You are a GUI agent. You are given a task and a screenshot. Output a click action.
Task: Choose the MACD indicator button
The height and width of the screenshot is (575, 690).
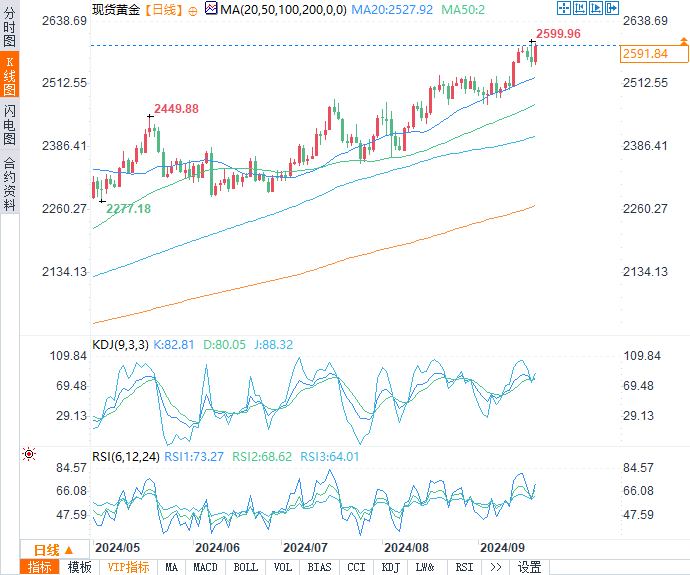click(206, 567)
